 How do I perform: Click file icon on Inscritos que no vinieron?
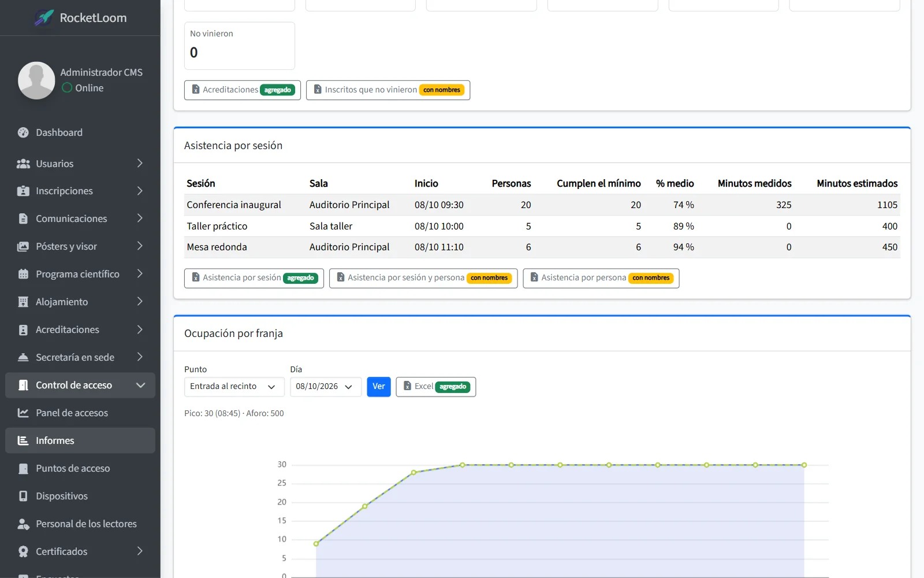(318, 90)
